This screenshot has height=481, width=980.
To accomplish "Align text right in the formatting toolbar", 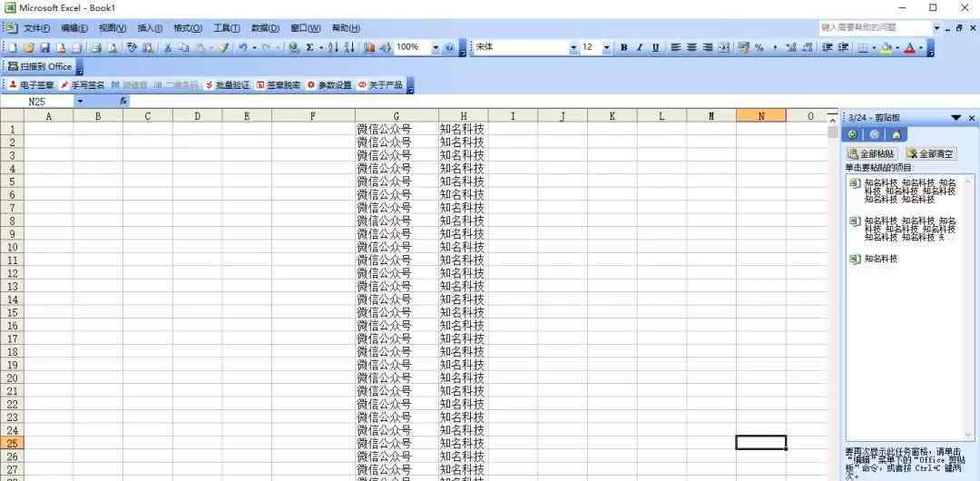I will coord(708,47).
